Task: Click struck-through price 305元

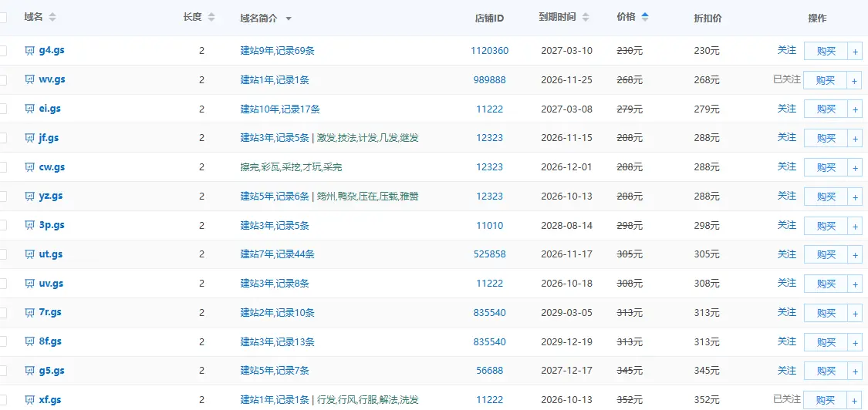Action: (630, 254)
